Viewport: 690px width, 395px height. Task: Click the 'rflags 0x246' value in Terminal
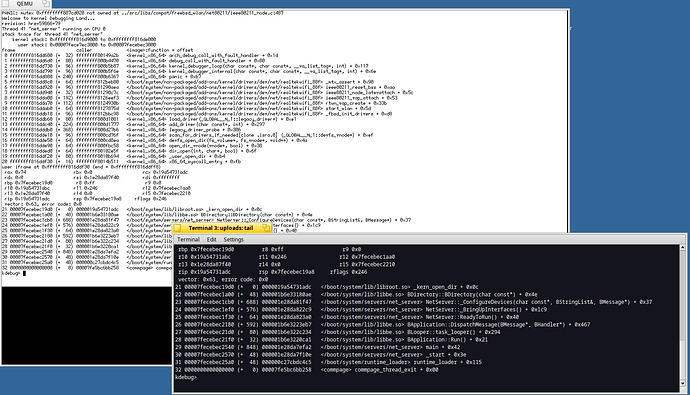(x=349, y=272)
